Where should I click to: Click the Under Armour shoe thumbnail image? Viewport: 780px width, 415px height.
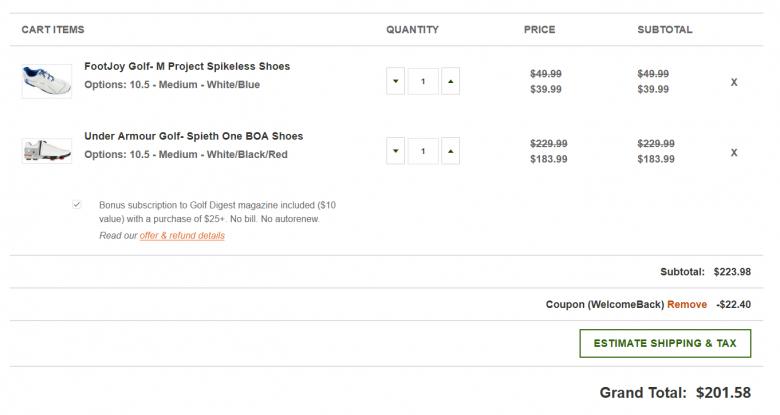[x=46, y=151]
